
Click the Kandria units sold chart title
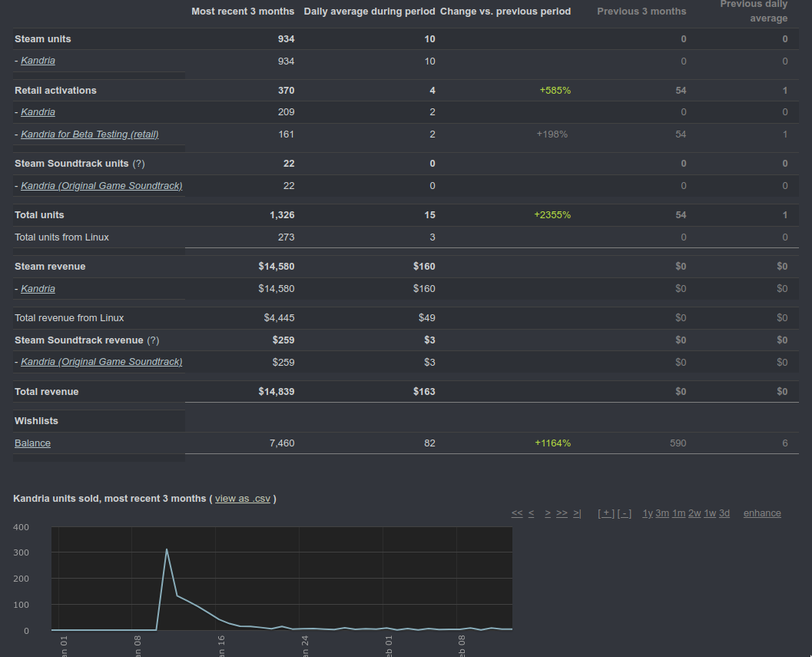tap(110, 499)
